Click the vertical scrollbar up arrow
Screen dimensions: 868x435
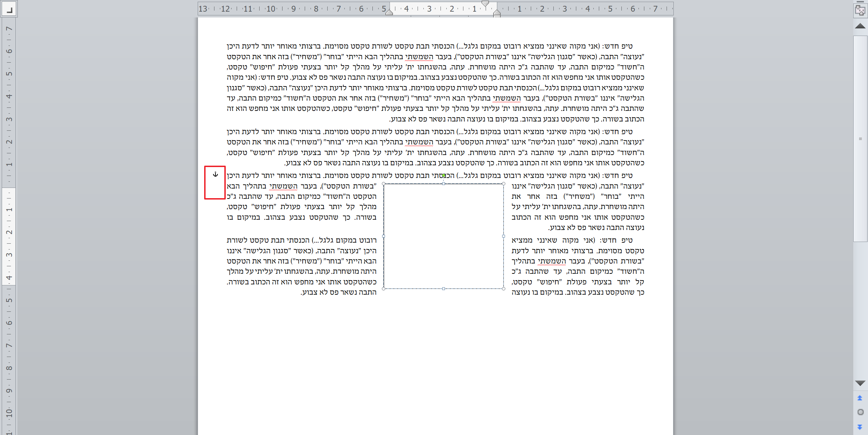coord(860,26)
